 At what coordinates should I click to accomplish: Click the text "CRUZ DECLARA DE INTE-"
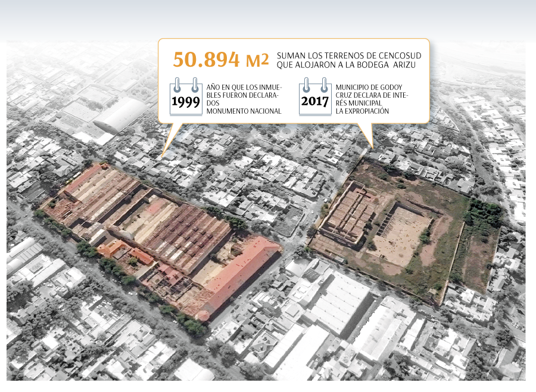(x=372, y=95)
